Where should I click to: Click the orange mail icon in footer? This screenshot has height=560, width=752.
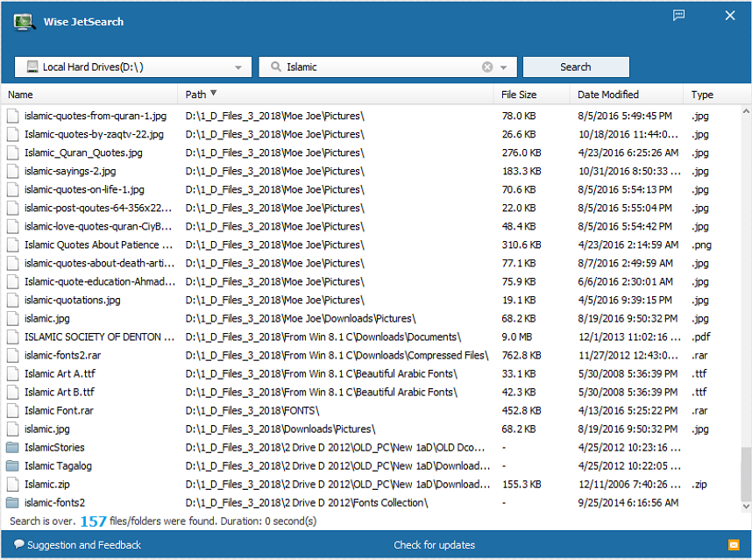pos(734,545)
